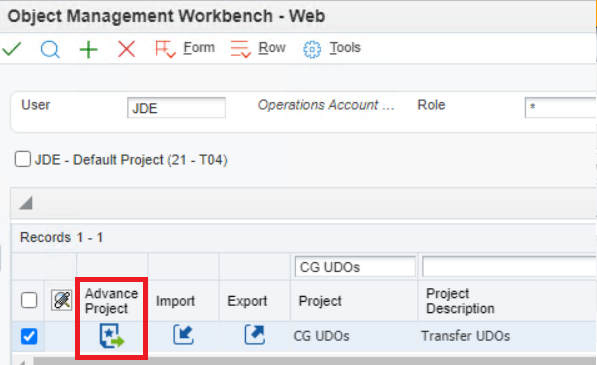The width and height of the screenshot is (597, 365).
Task: Click the Project column header
Action: [320, 301]
